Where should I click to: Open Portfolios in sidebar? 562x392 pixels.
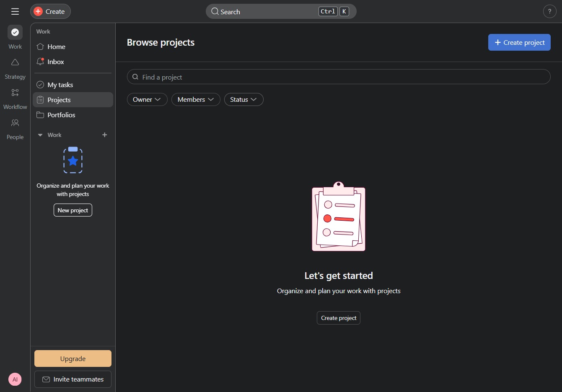(73, 115)
